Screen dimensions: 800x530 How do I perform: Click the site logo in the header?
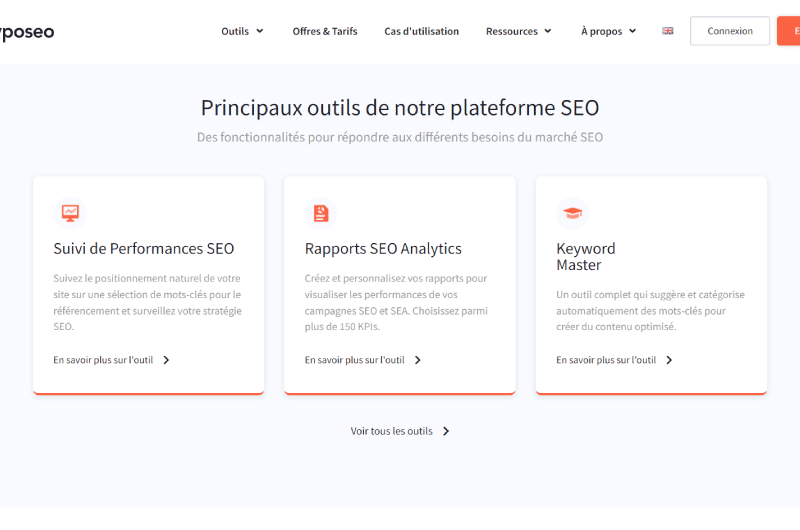[27, 32]
